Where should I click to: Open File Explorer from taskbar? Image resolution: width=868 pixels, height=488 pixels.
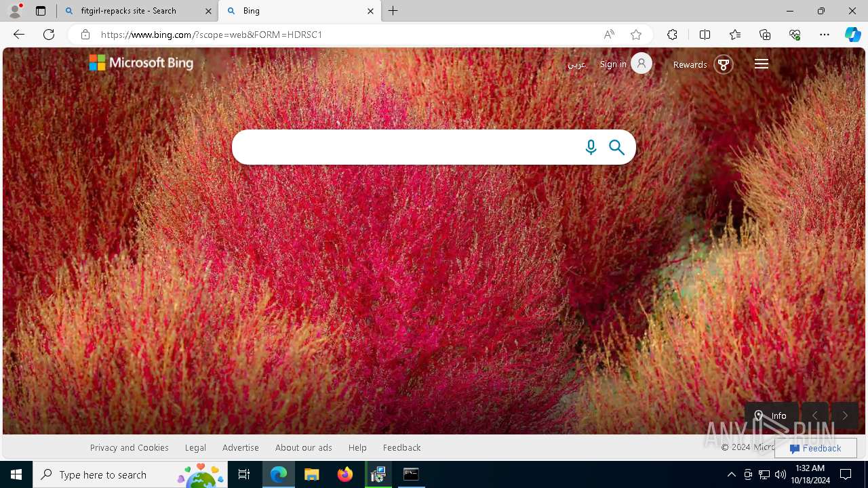coord(312,474)
